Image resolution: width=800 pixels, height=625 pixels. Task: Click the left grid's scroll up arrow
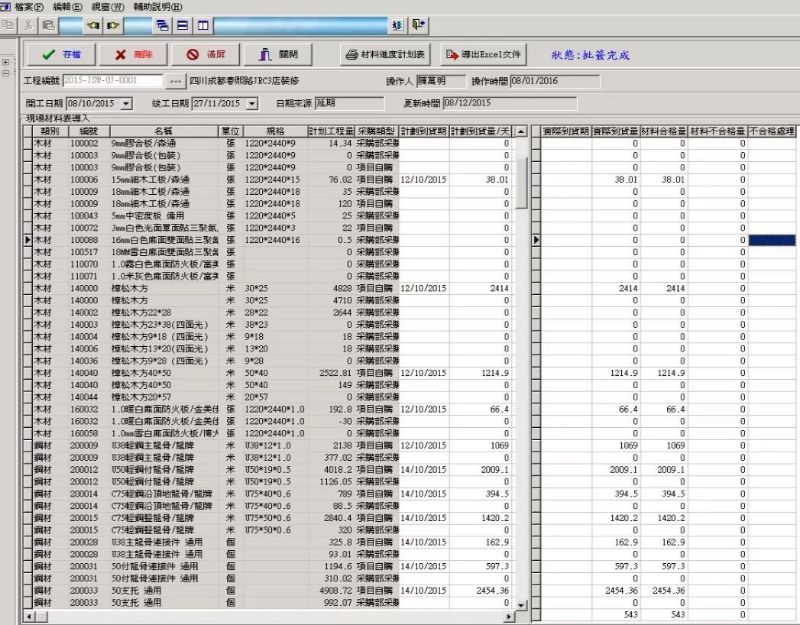click(520, 132)
